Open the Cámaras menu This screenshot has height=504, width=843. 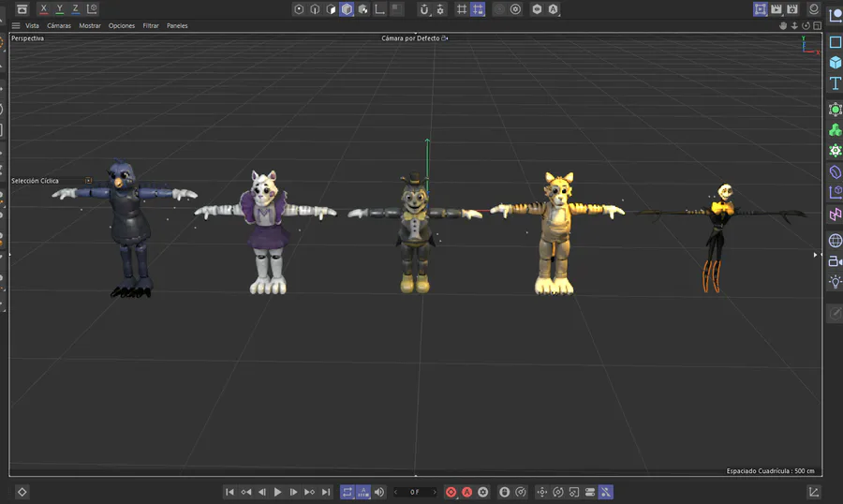(59, 25)
